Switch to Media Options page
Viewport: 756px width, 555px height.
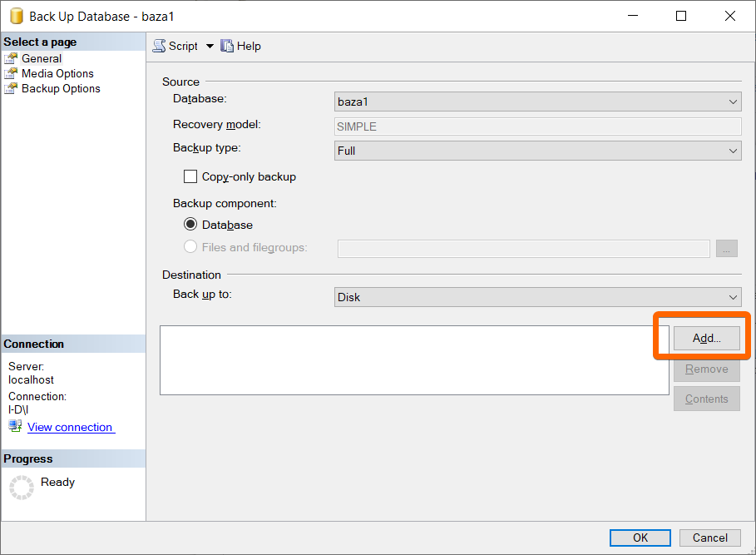(x=57, y=73)
